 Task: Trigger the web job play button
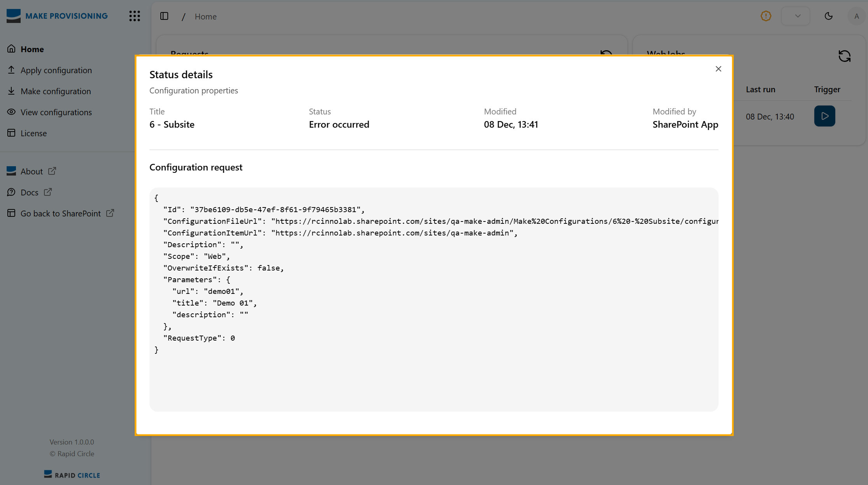[824, 116]
